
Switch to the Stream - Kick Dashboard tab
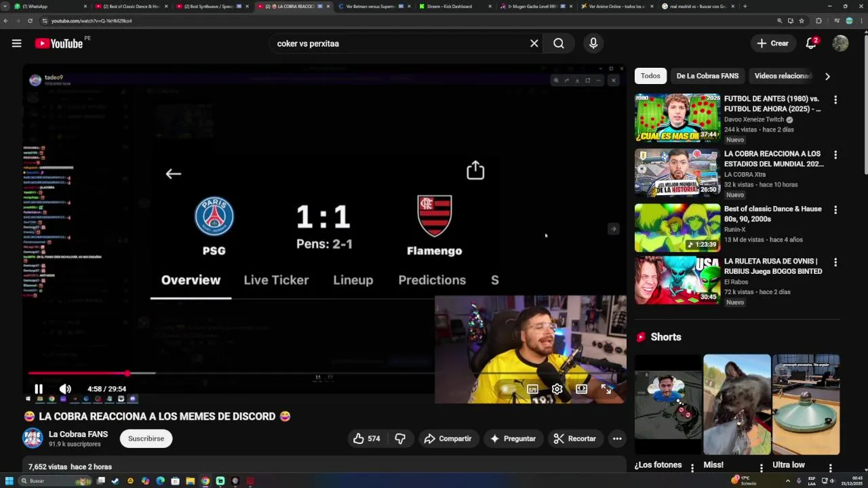[455, 6]
